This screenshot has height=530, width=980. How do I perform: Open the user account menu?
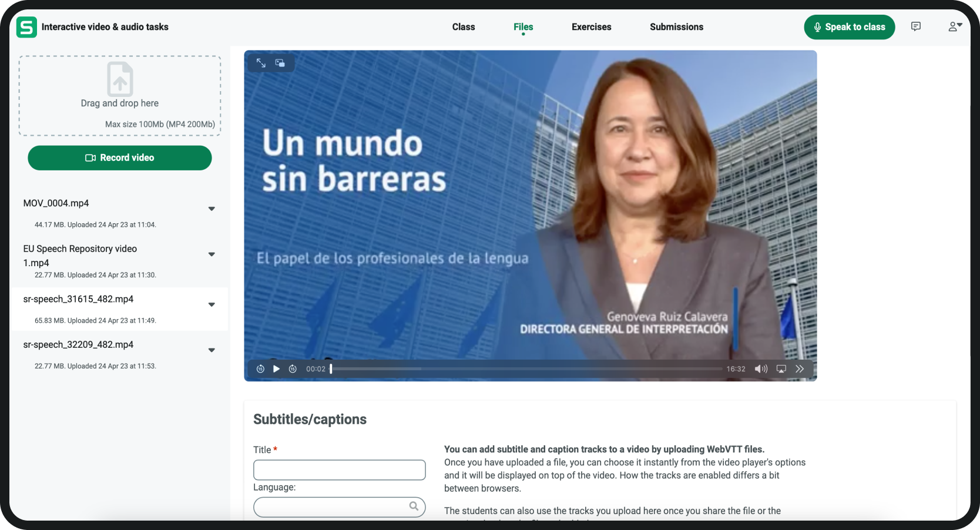pos(955,26)
